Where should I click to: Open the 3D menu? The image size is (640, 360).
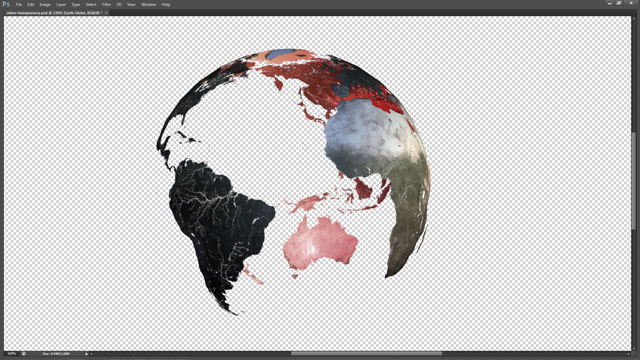click(x=119, y=4)
